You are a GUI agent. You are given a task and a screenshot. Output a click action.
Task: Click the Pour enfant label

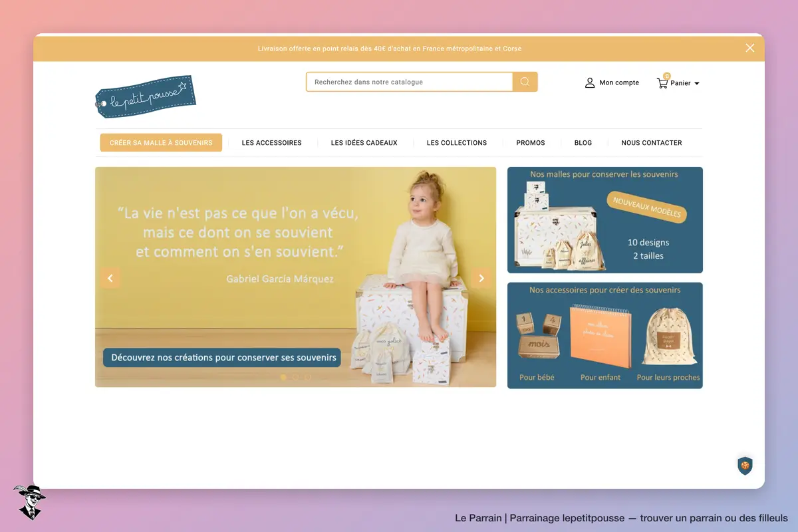600,377
